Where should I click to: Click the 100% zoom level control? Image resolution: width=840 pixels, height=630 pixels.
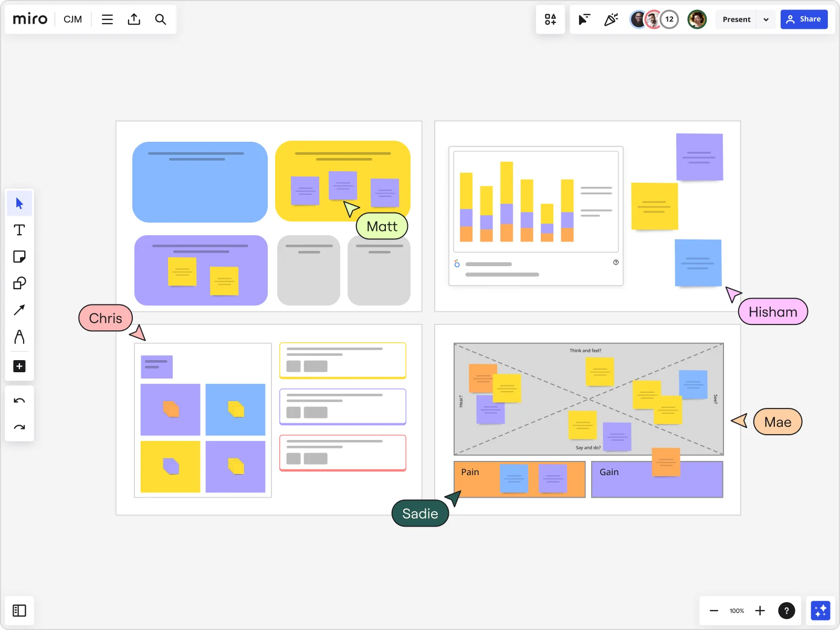[x=737, y=611]
